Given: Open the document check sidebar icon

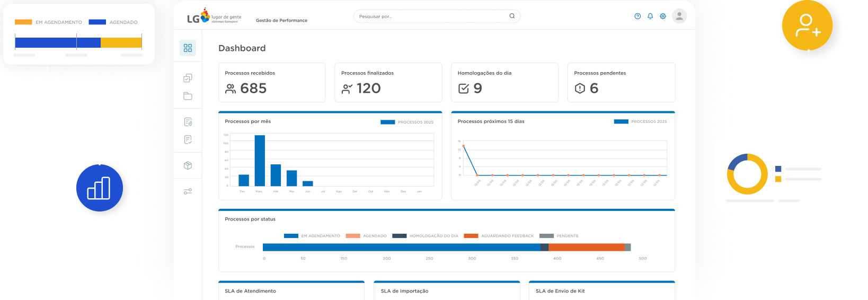Looking at the screenshot, I should point(188,140).
